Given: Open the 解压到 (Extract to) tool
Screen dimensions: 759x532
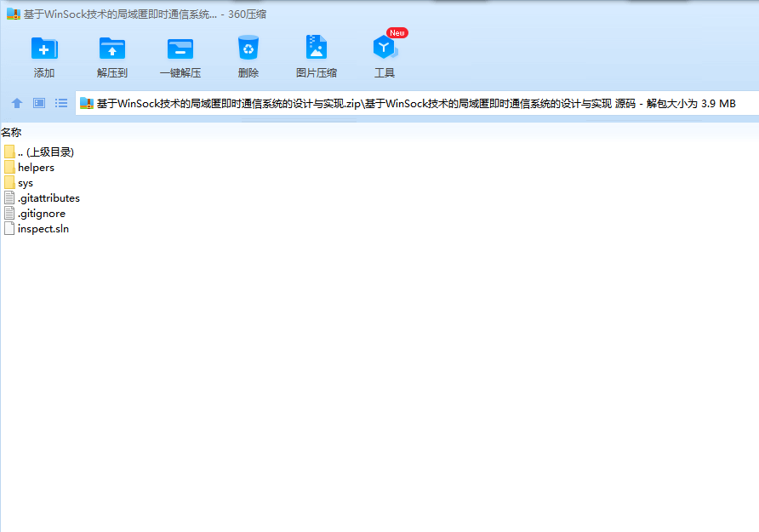Looking at the screenshot, I should 111,58.
